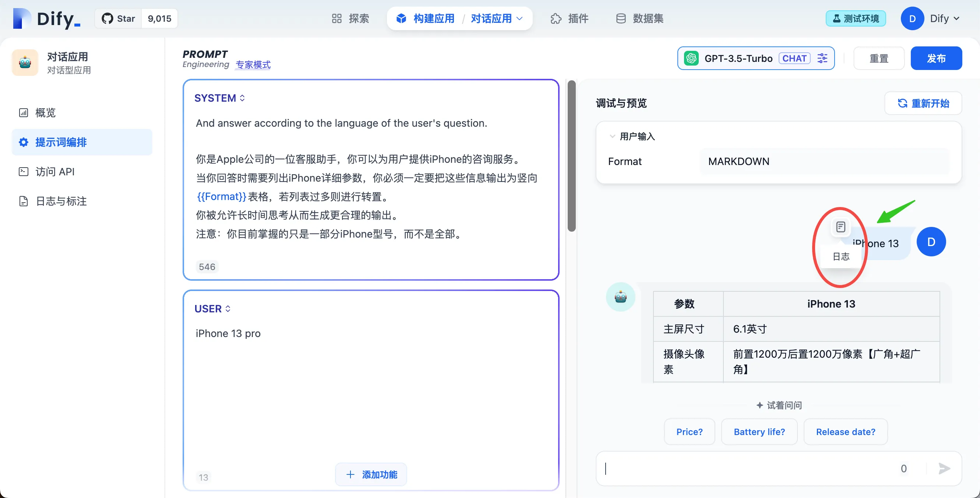Click the 'Battery life?' suggestion
This screenshot has width=980, height=498.
(x=759, y=432)
